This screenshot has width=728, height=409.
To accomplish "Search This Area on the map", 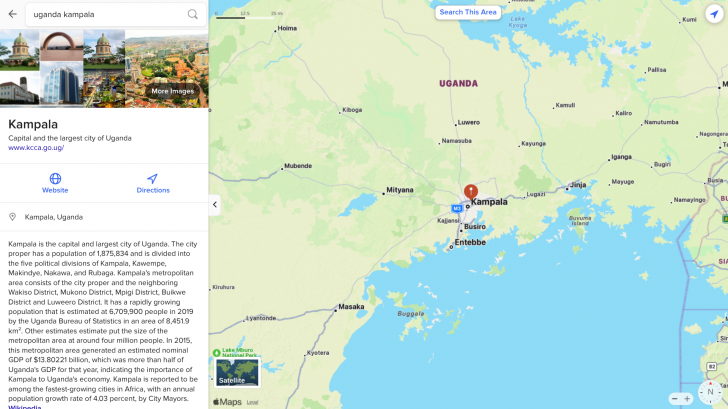I will tap(468, 12).
